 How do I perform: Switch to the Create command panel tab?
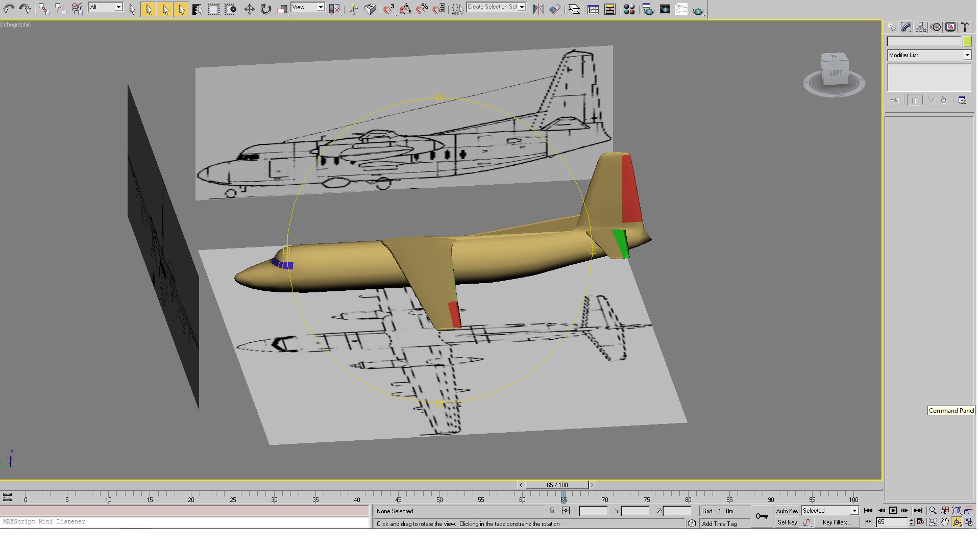892,28
